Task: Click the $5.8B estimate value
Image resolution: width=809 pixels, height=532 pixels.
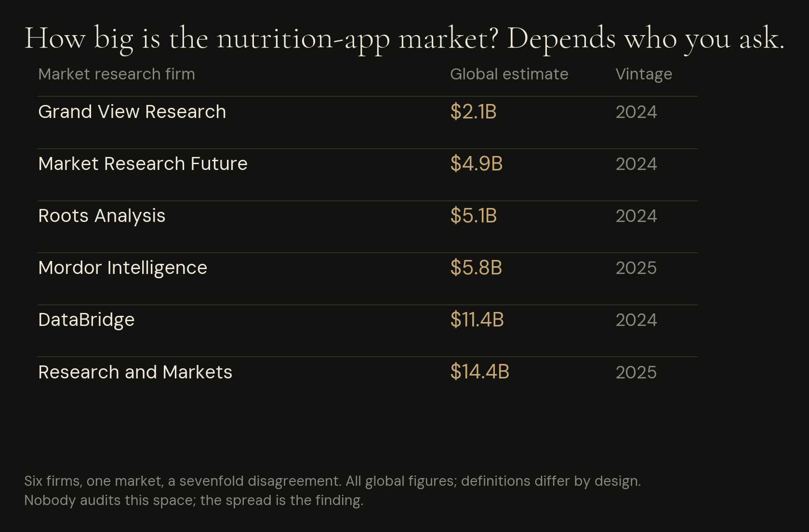Action: click(476, 268)
